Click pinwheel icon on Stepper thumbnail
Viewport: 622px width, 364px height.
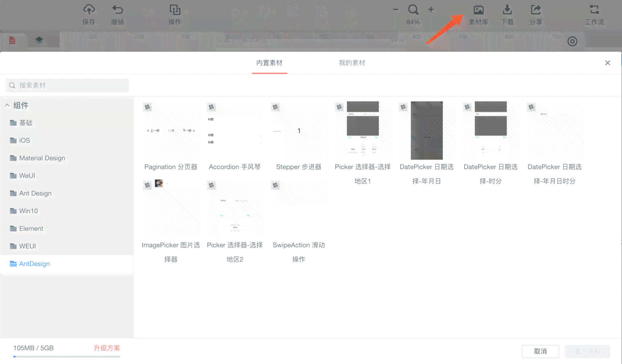coord(275,107)
